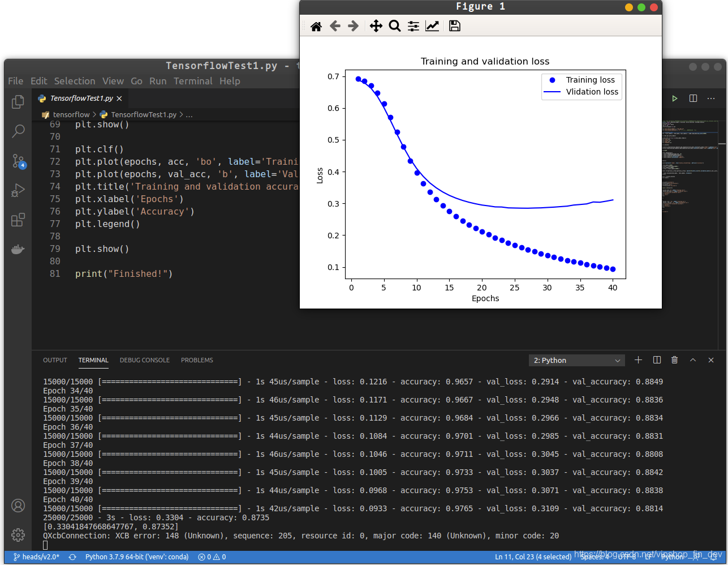Image resolution: width=728 pixels, height=565 pixels.
Task: Click the 'Training and validation loss' plot title
Action: click(485, 61)
